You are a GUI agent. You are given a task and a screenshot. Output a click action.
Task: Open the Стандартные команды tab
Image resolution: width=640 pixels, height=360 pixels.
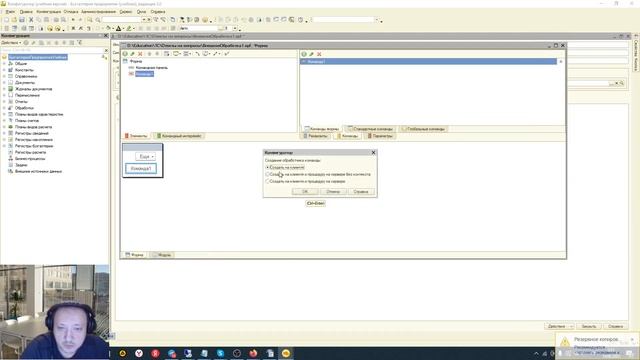(x=370, y=129)
